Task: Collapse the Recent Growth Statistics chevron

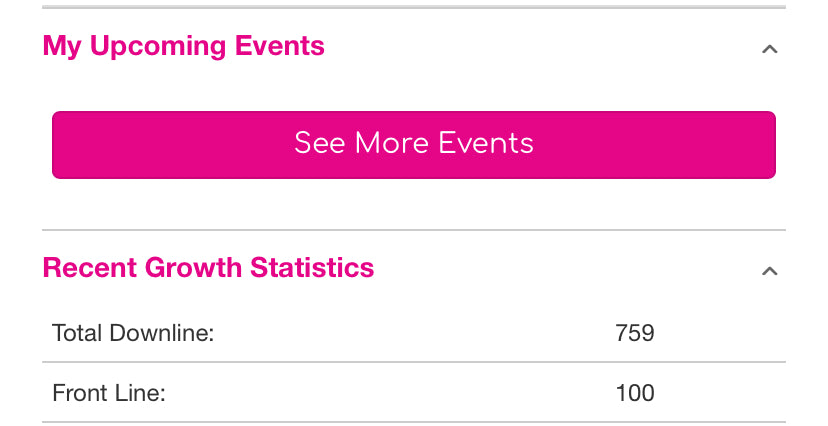Action: click(x=769, y=270)
